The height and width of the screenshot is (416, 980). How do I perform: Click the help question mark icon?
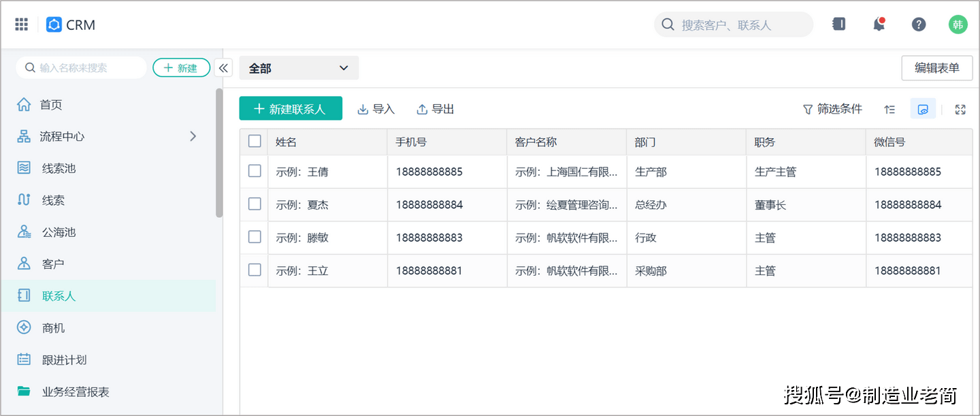pyautogui.click(x=919, y=24)
